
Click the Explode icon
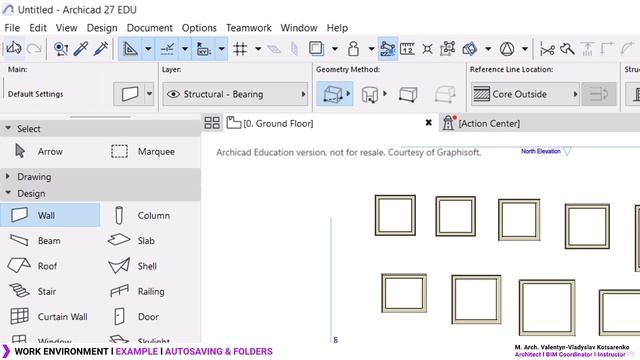click(427, 49)
